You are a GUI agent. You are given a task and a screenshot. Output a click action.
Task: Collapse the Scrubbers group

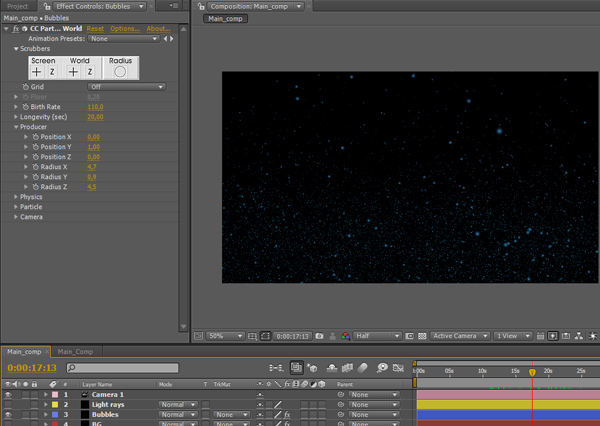click(x=16, y=49)
